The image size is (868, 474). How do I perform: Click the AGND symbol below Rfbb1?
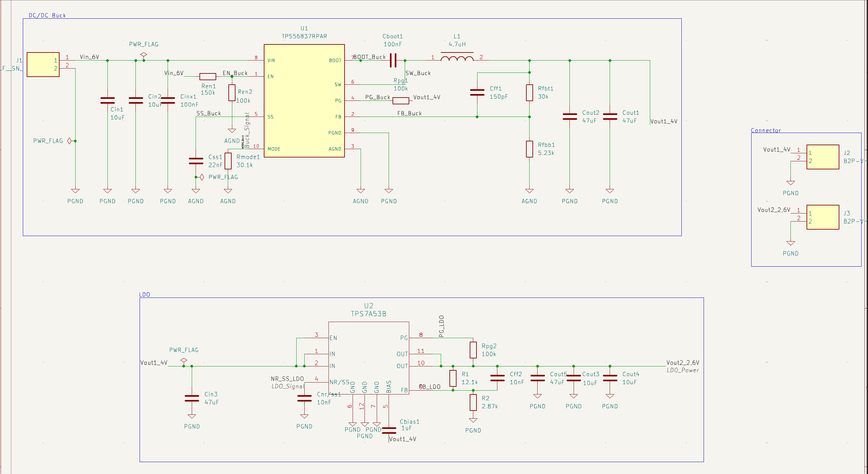(x=529, y=191)
